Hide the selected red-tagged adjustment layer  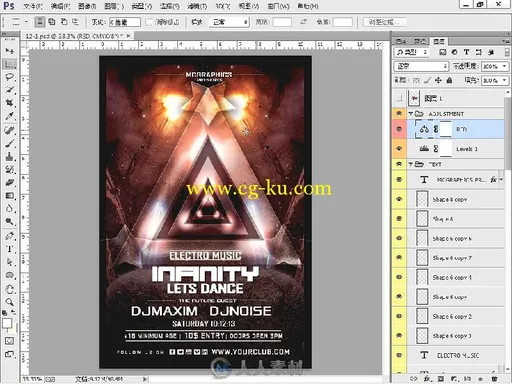(x=399, y=129)
